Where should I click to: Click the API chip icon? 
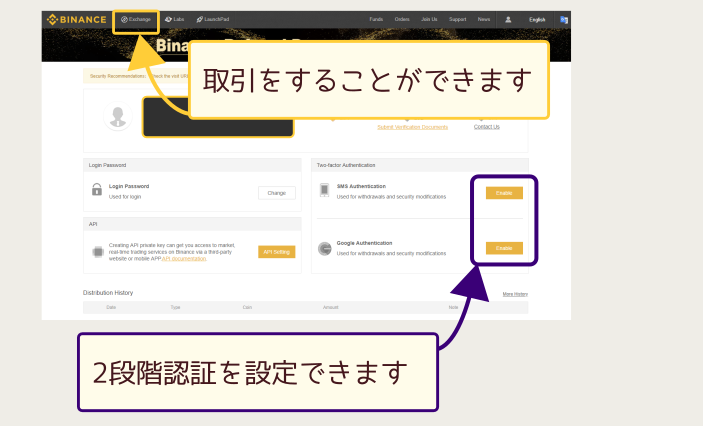[x=97, y=252]
